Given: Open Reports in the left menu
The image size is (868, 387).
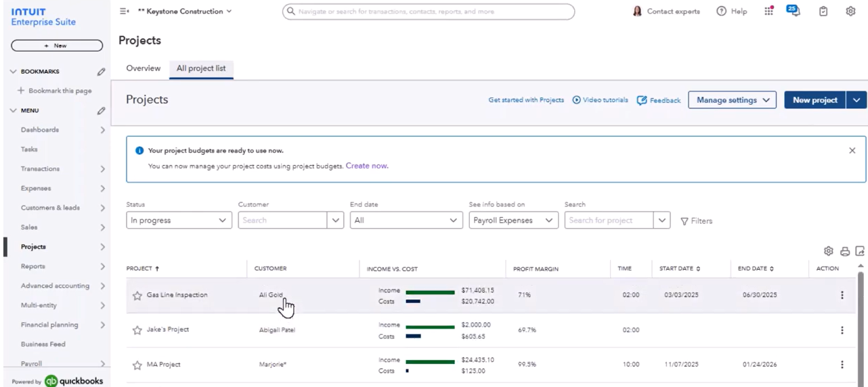Looking at the screenshot, I should tap(33, 267).
